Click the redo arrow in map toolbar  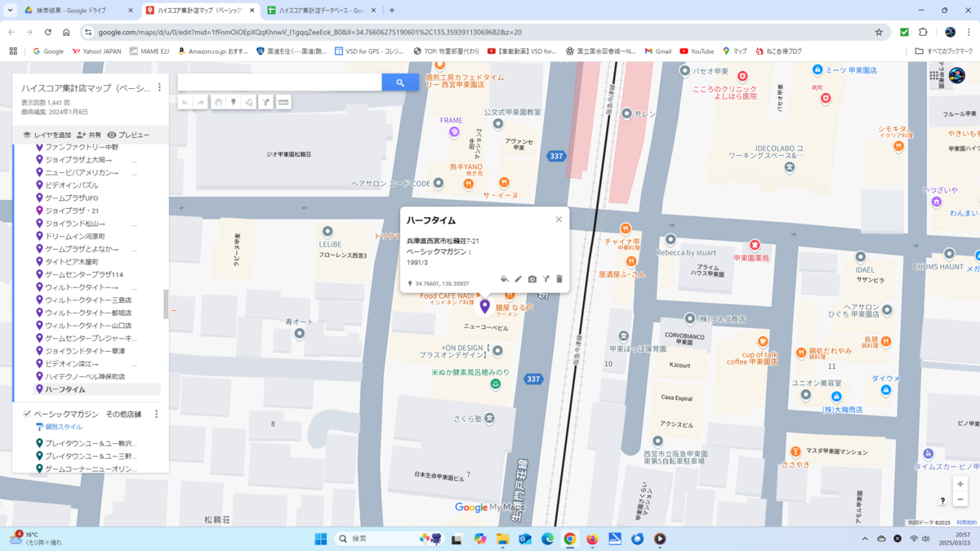[x=201, y=102]
